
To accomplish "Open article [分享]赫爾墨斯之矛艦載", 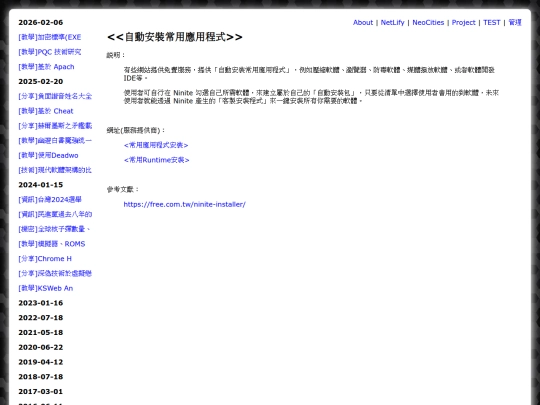I will [55, 126].
